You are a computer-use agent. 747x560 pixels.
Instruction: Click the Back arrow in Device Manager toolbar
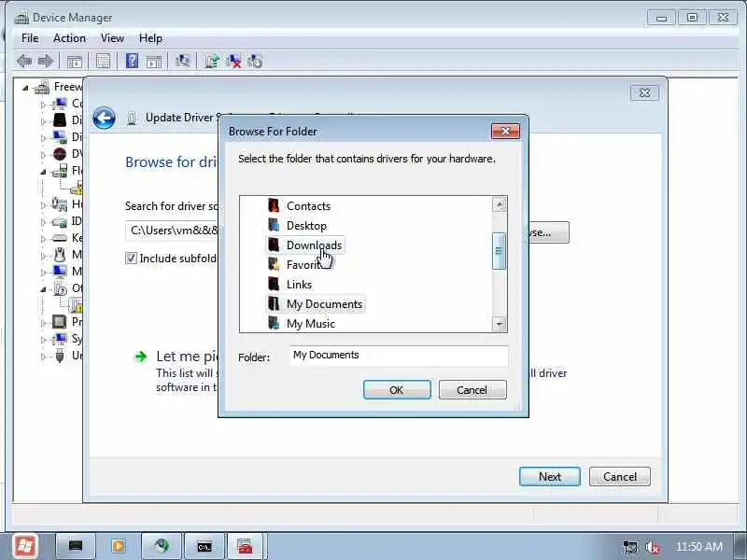(x=24, y=61)
